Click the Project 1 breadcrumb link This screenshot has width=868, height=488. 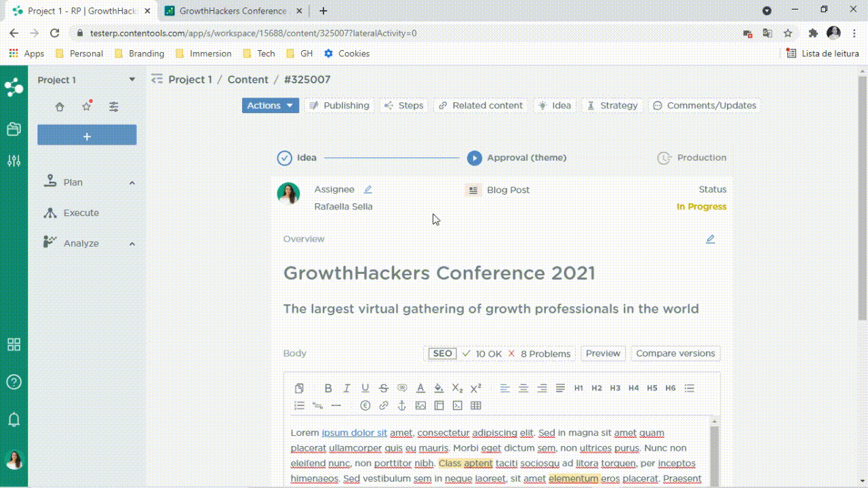click(190, 79)
